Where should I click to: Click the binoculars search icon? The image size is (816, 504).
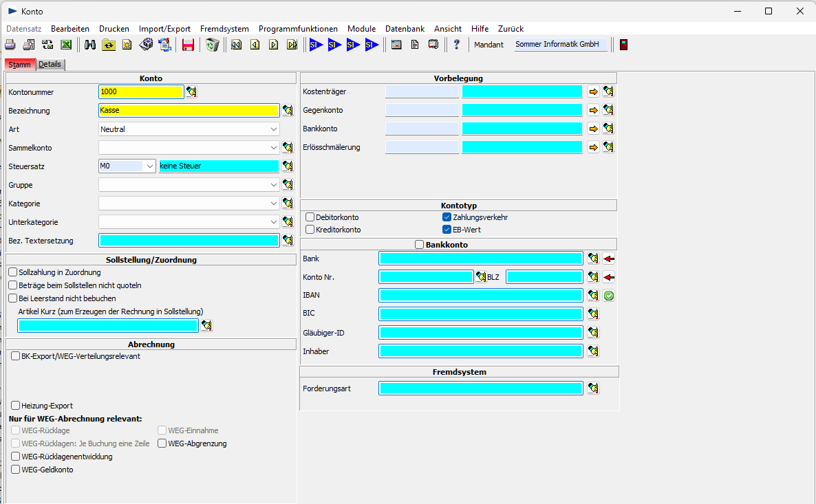click(90, 45)
